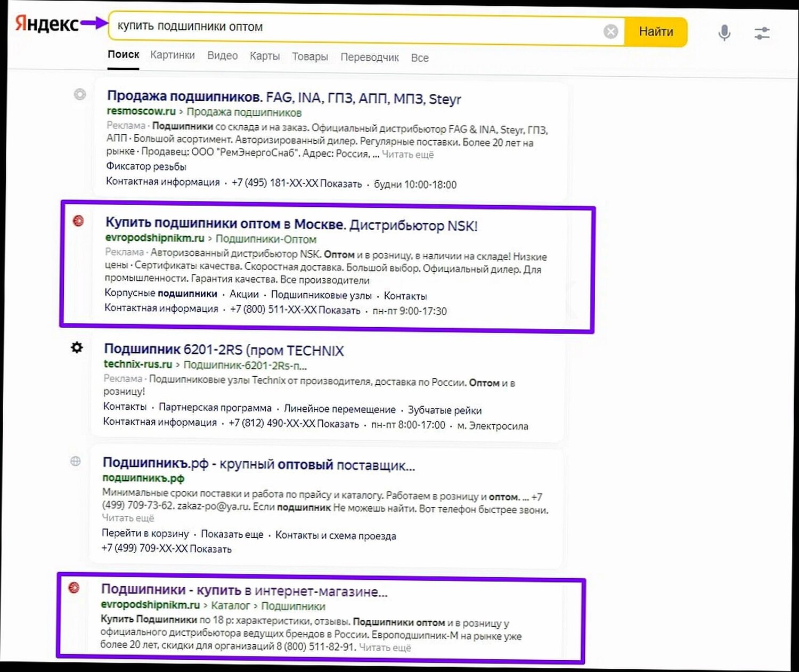
Task: Open the Товары tab
Action: pyautogui.click(x=310, y=56)
